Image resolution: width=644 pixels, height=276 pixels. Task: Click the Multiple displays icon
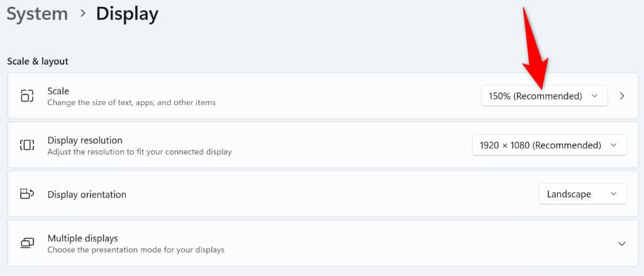[26, 243]
